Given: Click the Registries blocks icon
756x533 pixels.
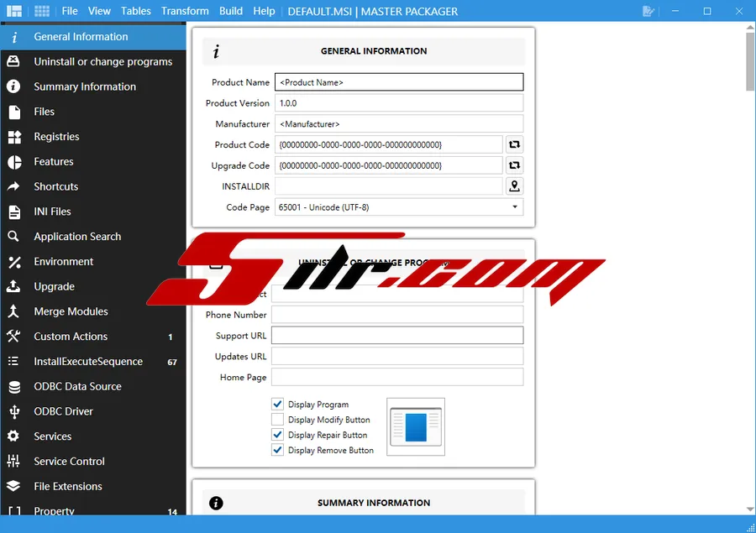Looking at the screenshot, I should click(14, 137).
